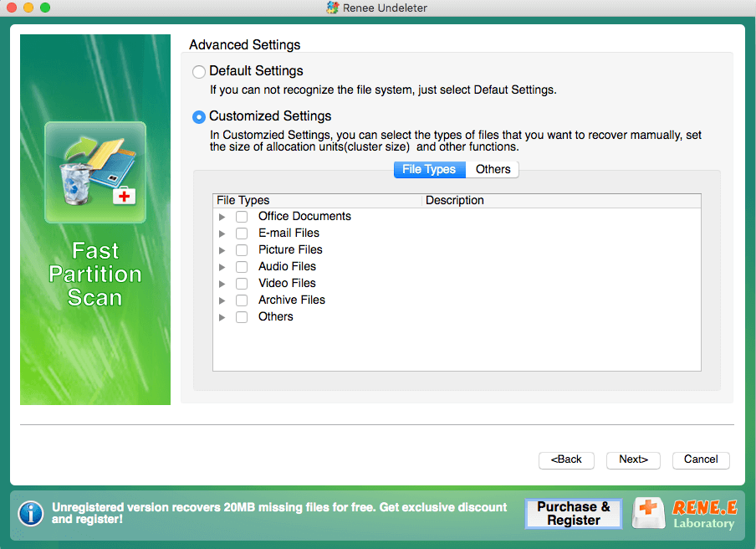The image size is (756, 549).
Task: Switch to the Others tab
Action: pos(493,169)
